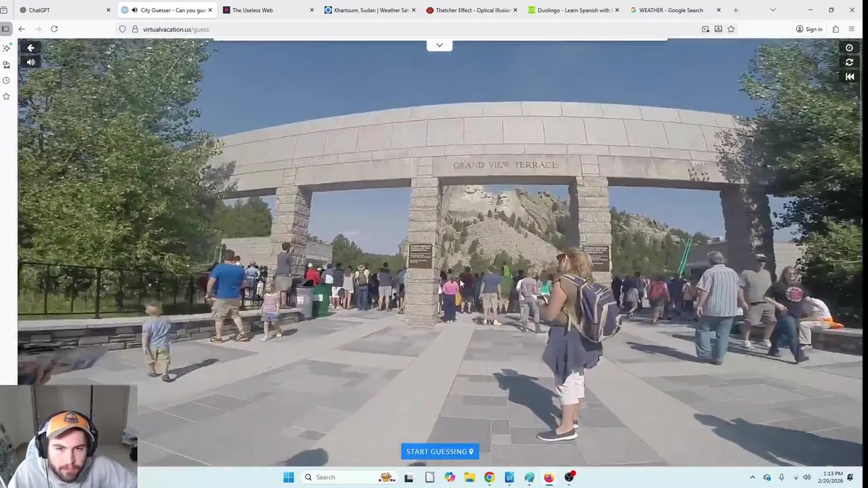
Task: Open volume and network quick settings in the tray
Action: coord(802,477)
